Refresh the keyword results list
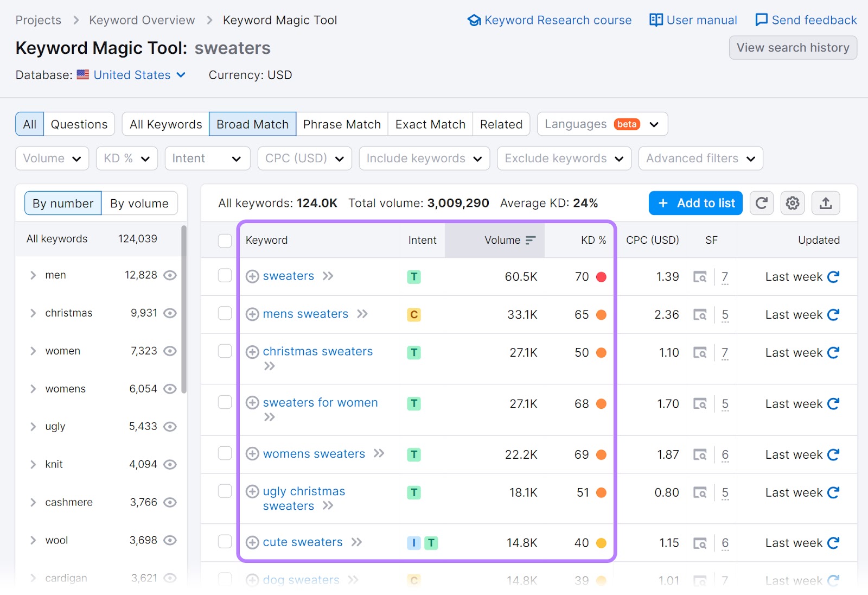Screen dimensions: 868x595 [x=762, y=203]
